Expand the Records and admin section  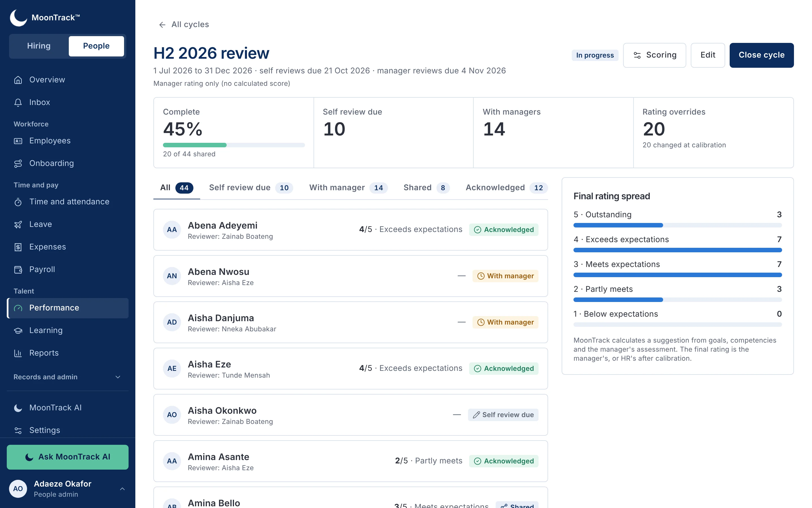(67, 377)
